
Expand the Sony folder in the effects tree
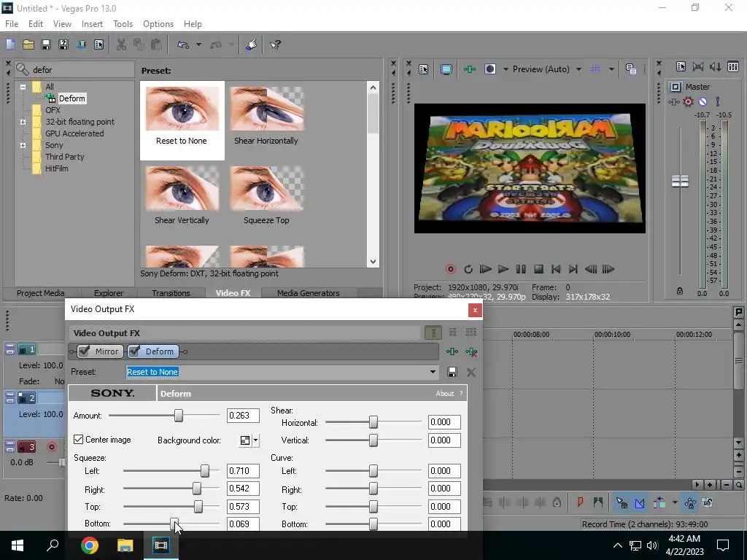[23, 145]
